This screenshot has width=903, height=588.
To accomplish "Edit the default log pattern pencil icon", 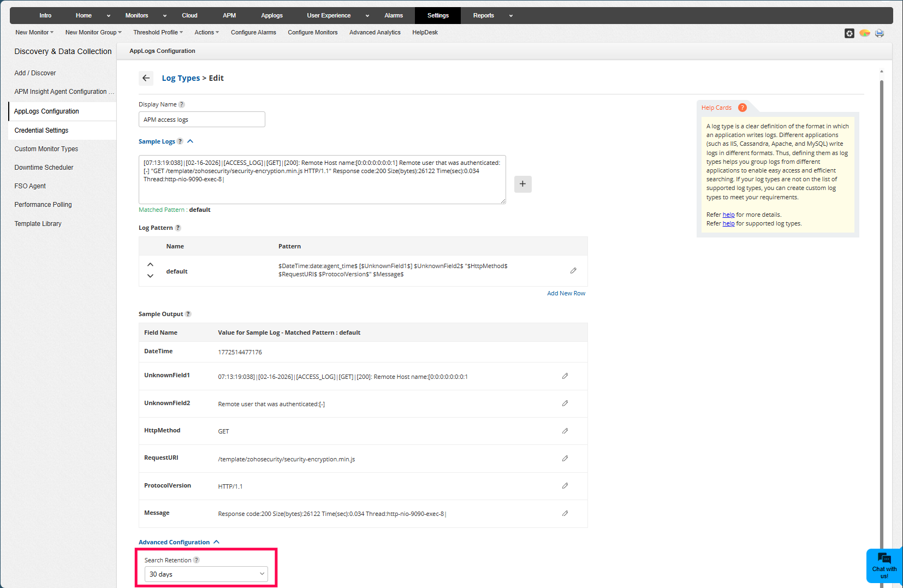I will point(573,271).
